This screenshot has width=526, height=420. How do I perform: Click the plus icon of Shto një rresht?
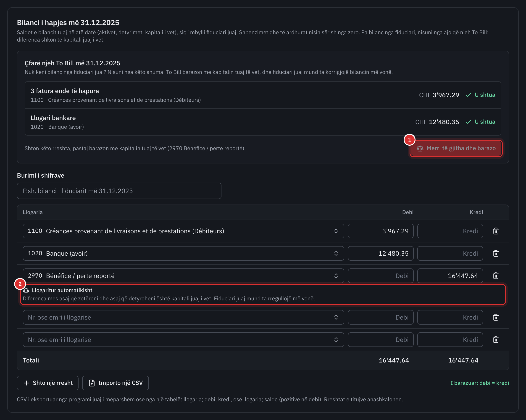[x=26, y=383]
